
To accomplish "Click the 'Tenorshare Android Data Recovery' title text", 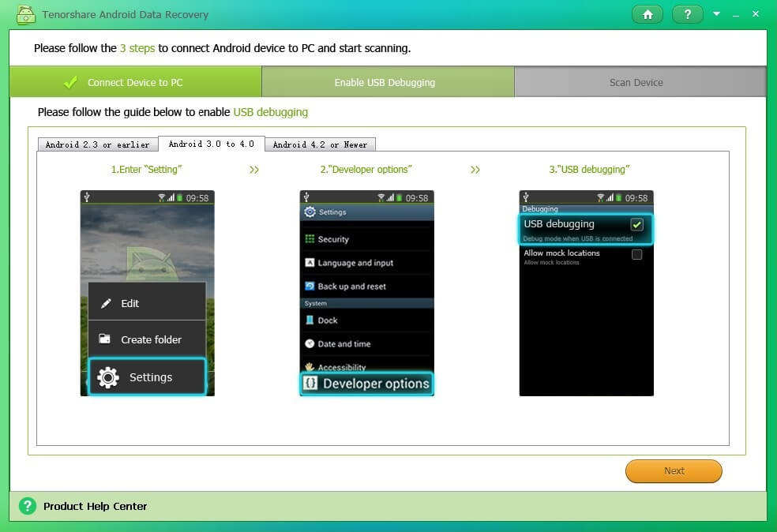I will [x=126, y=14].
